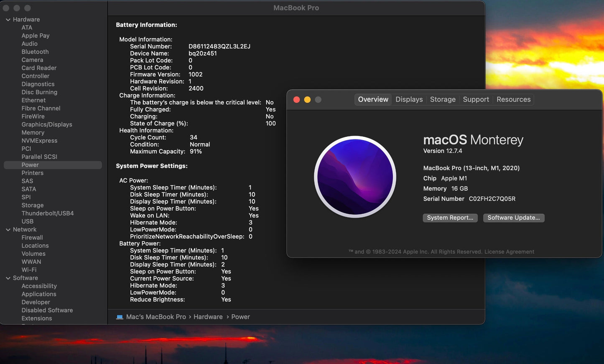Collapse the Hardware section in the sidebar
This screenshot has height=364, width=604.
point(8,19)
